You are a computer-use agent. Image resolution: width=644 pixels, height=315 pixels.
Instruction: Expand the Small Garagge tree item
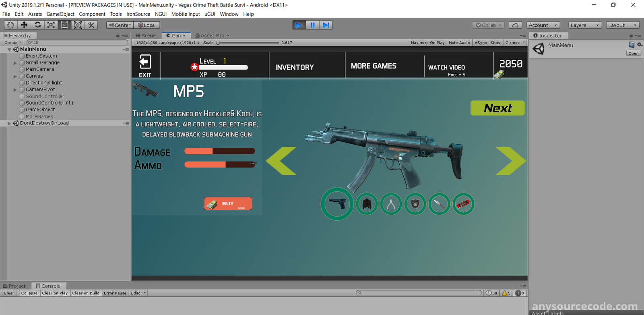15,63
